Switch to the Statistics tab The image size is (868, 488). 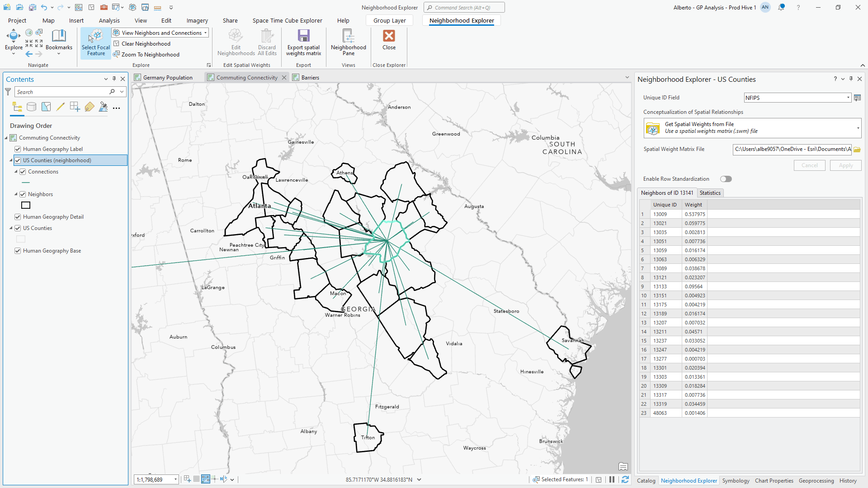(x=710, y=193)
